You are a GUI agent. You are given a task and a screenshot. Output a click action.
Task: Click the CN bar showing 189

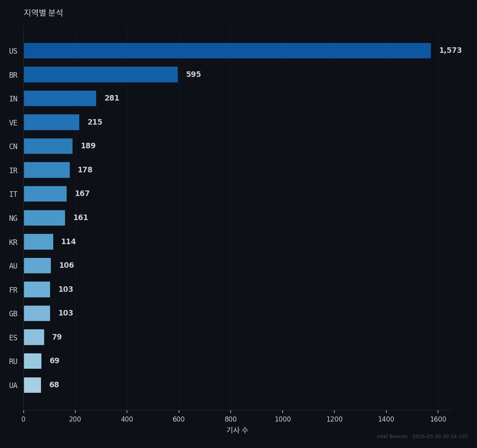tap(48, 146)
